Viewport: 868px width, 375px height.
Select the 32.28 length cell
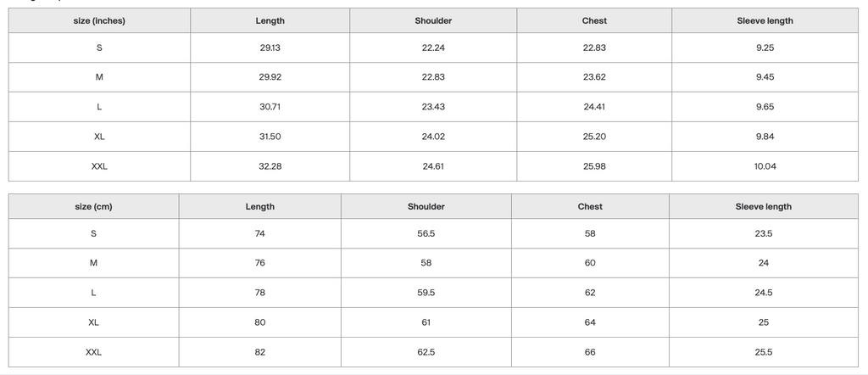(270, 166)
